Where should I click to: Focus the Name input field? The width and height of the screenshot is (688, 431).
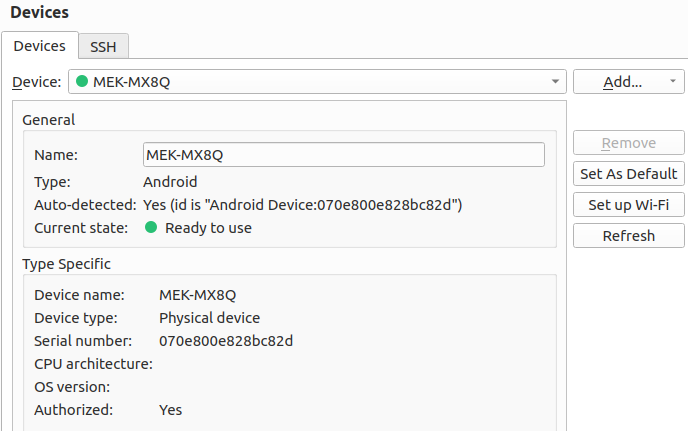click(x=344, y=154)
